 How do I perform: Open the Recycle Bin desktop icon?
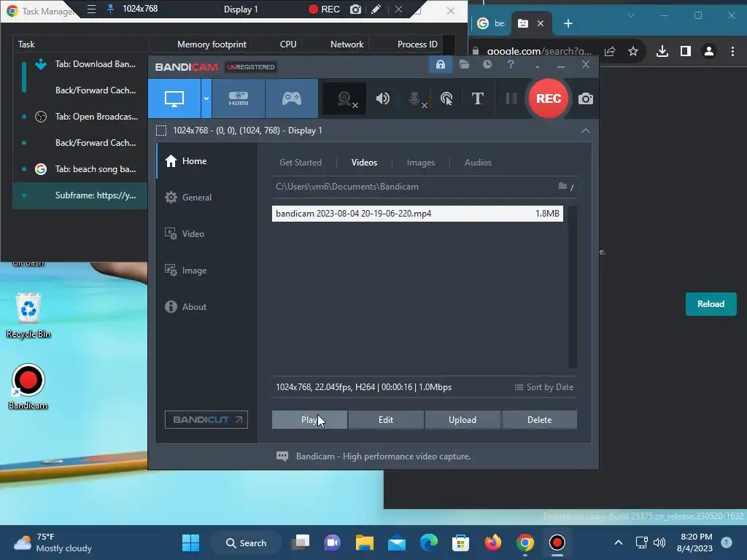click(28, 315)
